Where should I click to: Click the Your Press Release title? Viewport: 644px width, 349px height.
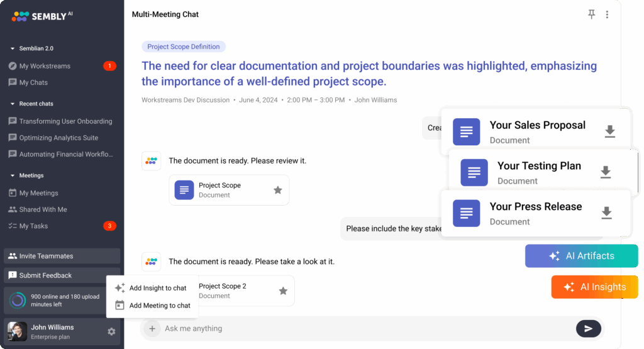536,206
